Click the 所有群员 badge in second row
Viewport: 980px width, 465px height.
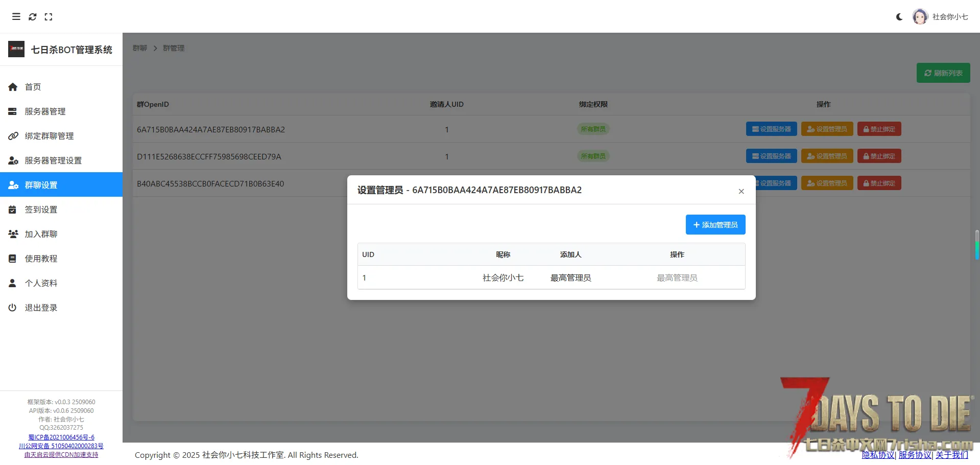click(593, 156)
